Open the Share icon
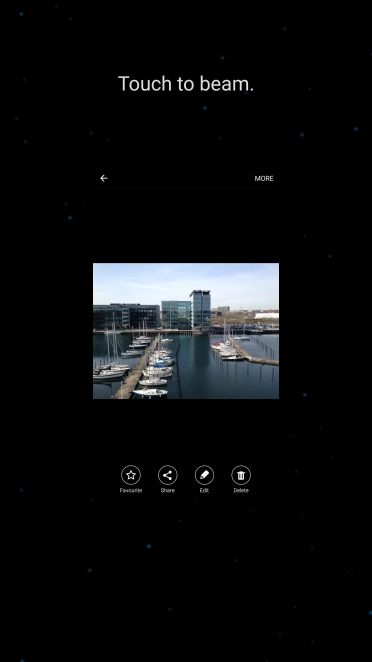 pos(168,475)
